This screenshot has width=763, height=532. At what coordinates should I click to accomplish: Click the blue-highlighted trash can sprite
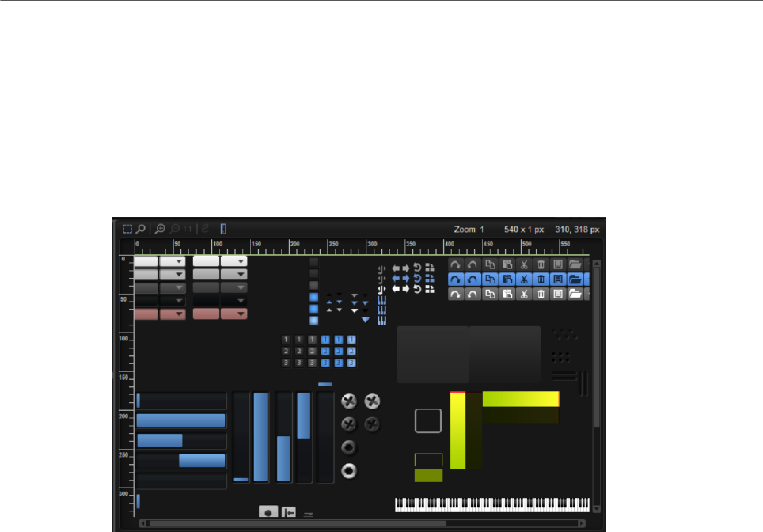point(541,279)
